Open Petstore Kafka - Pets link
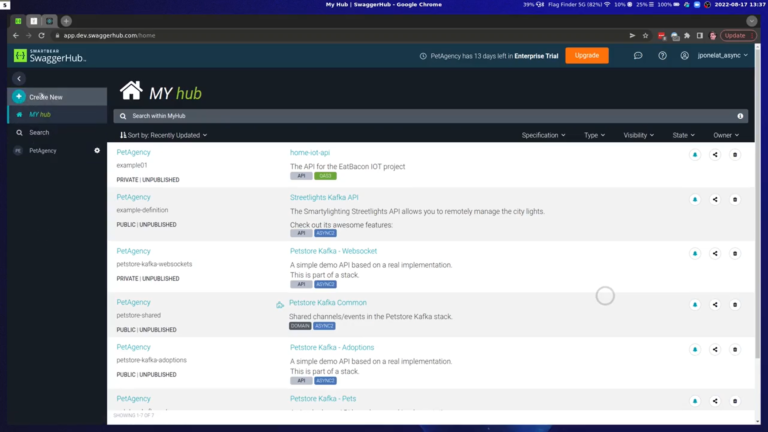This screenshot has width=768, height=432. tap(323, 399)
